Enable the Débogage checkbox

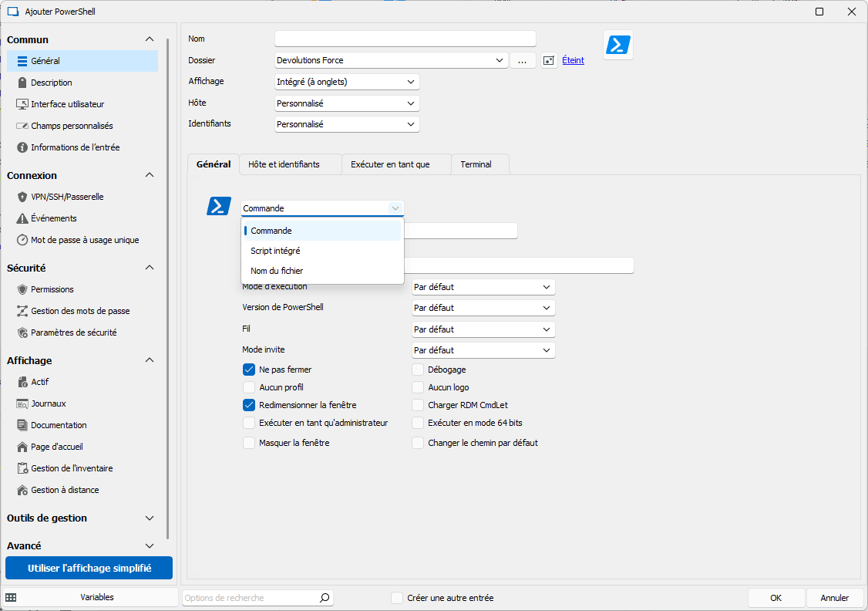click(418, 370)
